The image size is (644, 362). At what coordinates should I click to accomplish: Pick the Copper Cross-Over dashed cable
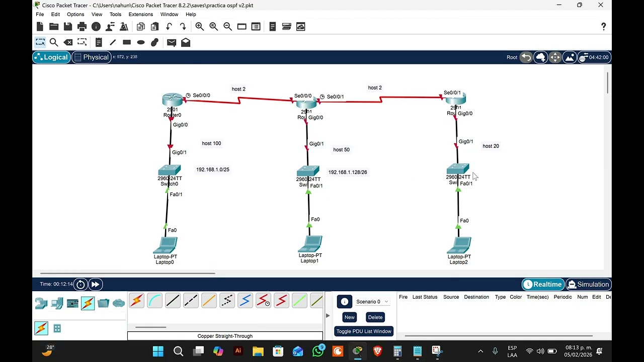[191, 301]
